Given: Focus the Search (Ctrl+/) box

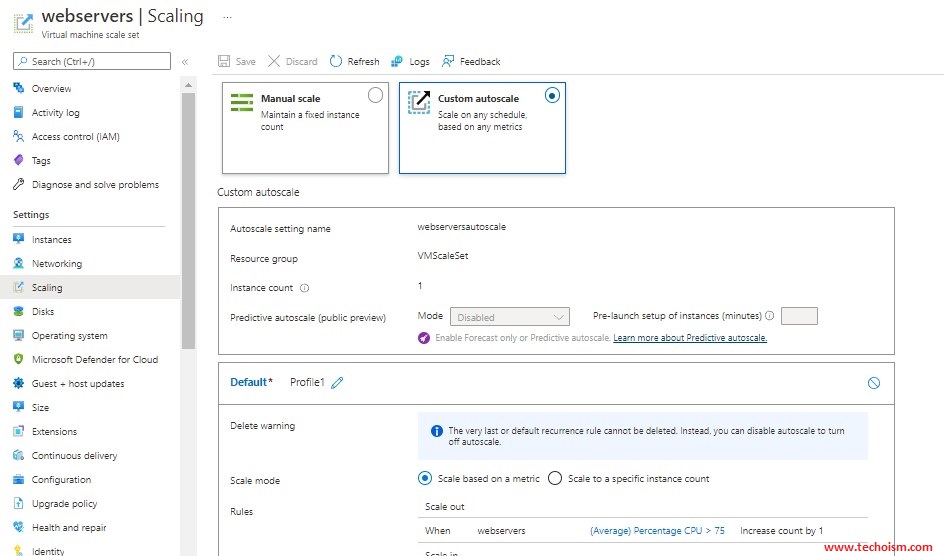Looking at the screenshot, I should point(92,61).
